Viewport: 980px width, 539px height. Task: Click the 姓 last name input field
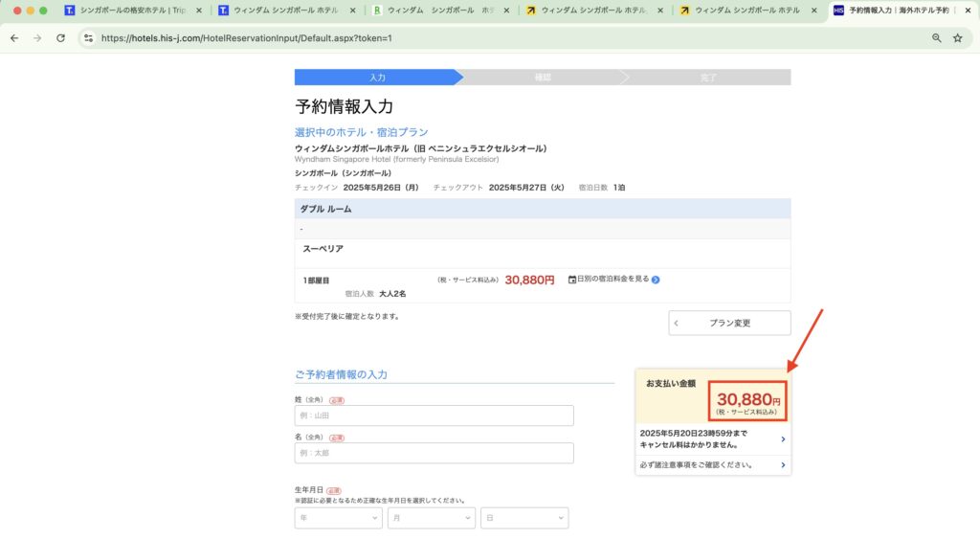[x=434, y=415]
